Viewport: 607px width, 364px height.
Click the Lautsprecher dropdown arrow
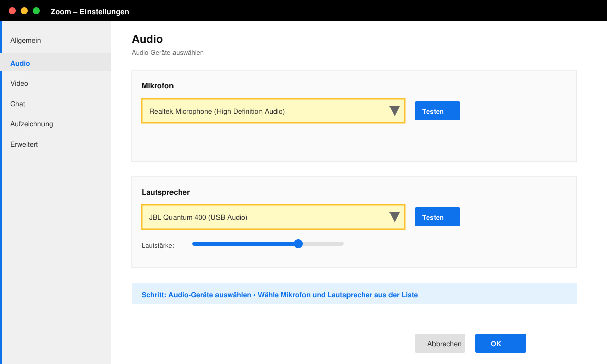click(x=395, y=217)
